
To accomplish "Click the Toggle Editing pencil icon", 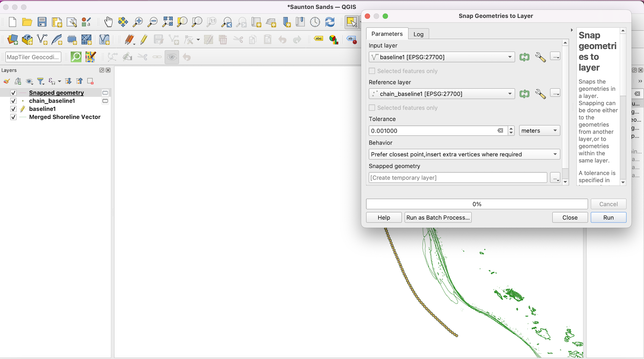I will point(143,39).
